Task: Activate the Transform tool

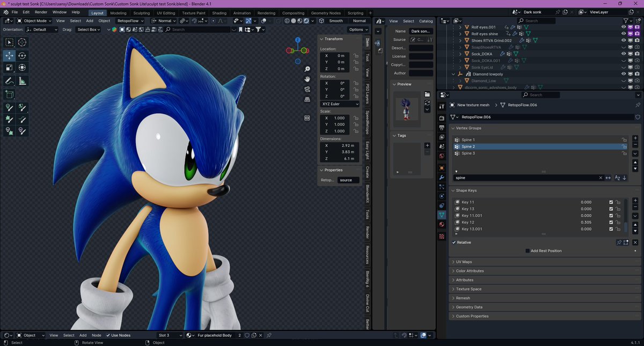Action: (22, 68)
